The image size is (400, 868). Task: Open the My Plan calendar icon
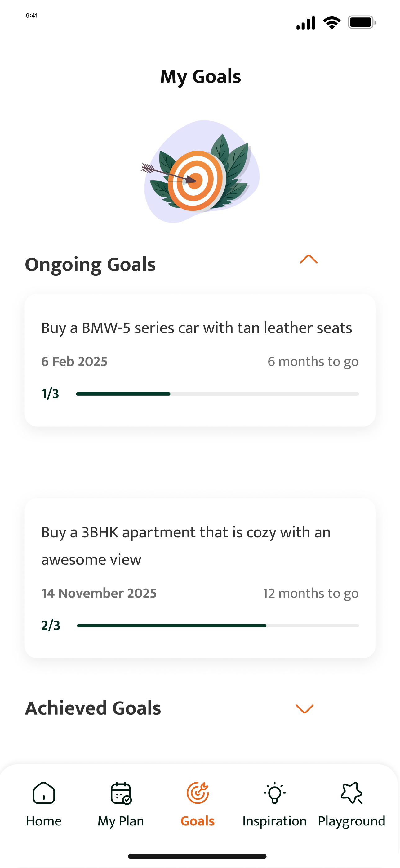click(121, 793)
